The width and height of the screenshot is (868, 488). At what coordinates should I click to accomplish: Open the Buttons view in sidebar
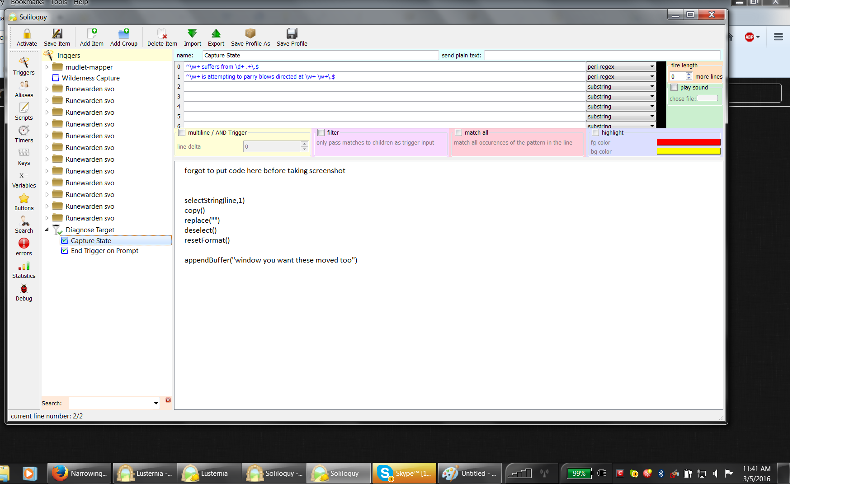24,202
